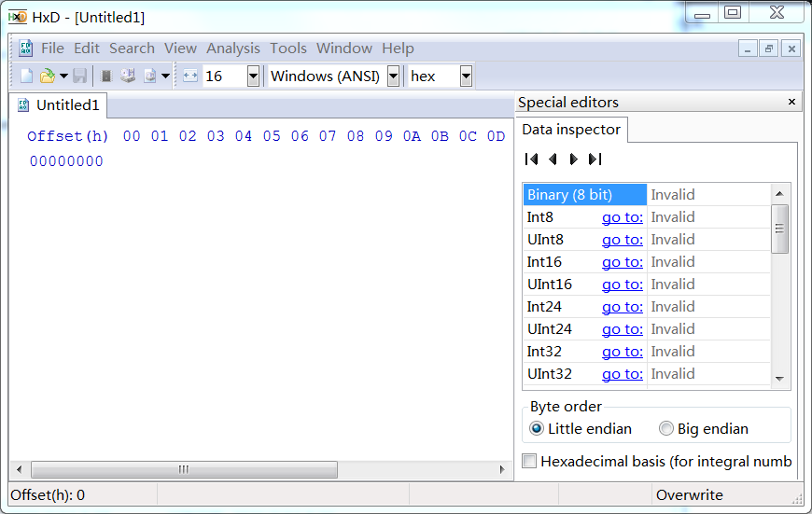Click the UInt32 'go to:' link

click(x=622, y=374)
